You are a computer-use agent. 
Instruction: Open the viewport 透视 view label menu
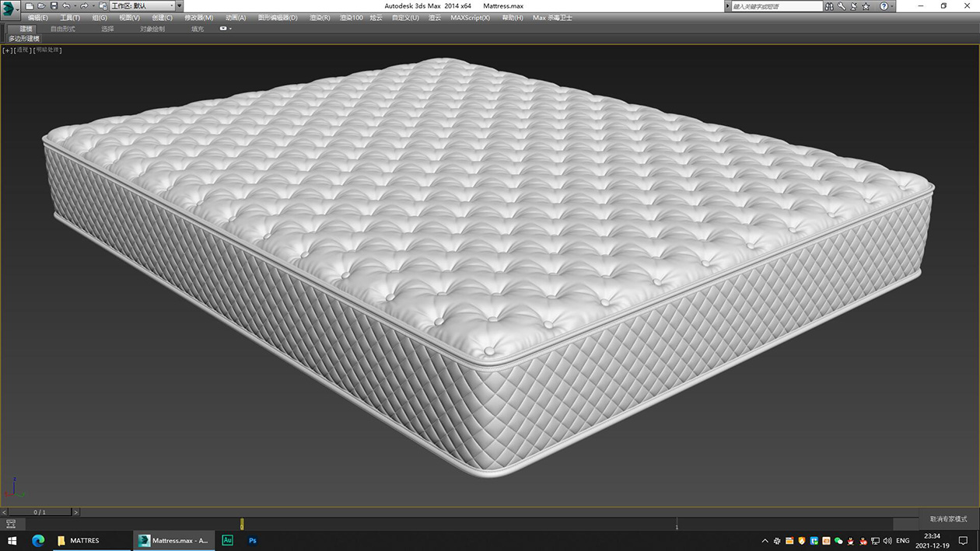(x=23, y=50)
